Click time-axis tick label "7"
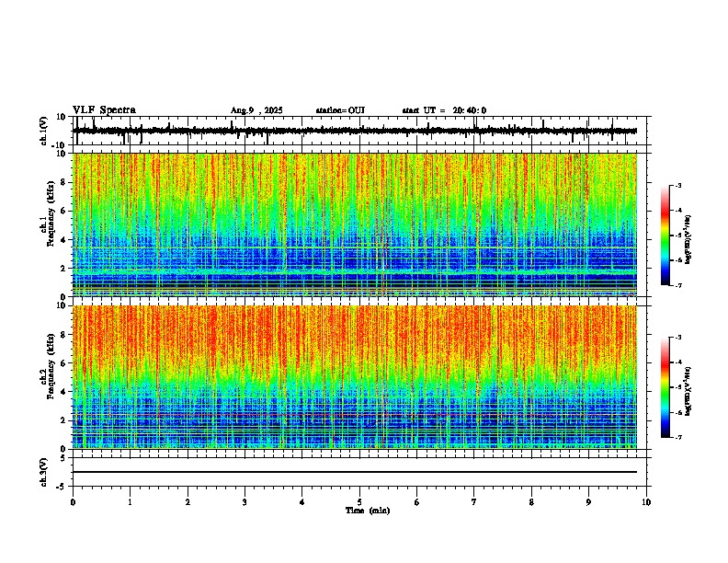Screen dimensions: 728x563 pyautogui.click(x=474, y=502)
